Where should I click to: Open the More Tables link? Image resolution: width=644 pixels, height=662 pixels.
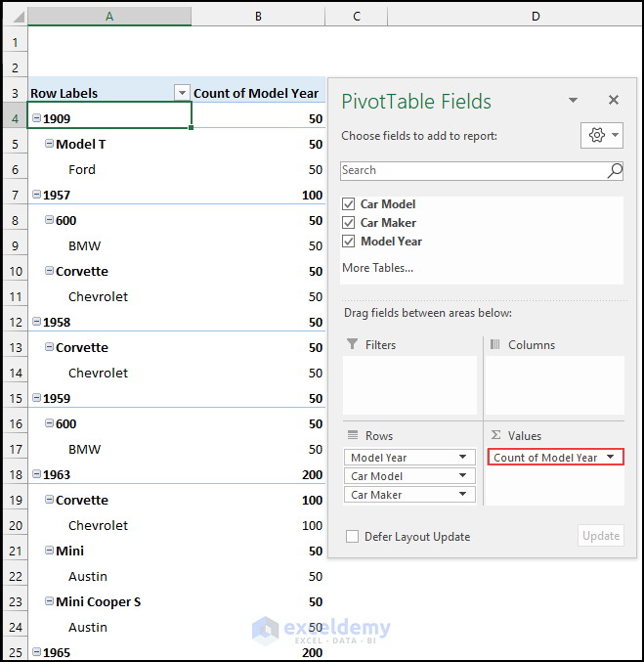click(x=377, y=268)
